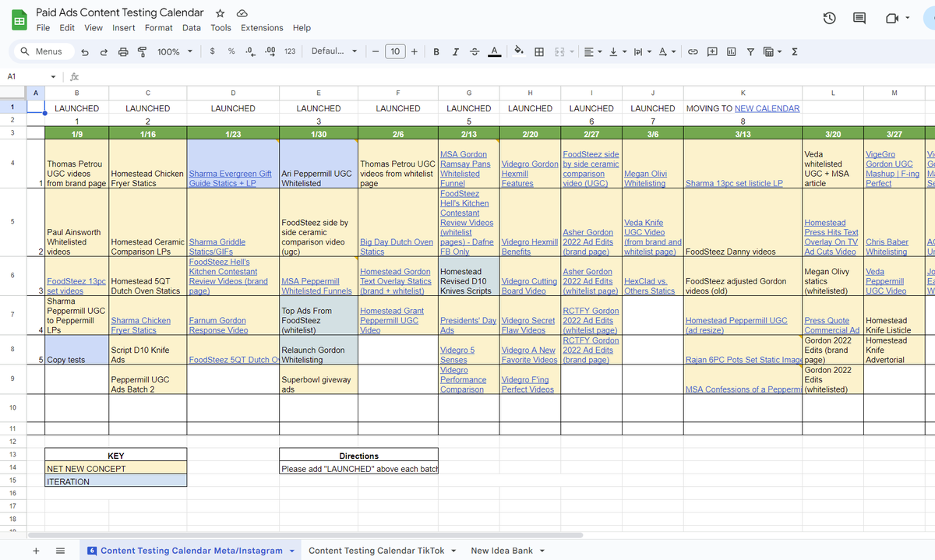Open vertical align dropdown
The image size is (935, 560).
618,51
